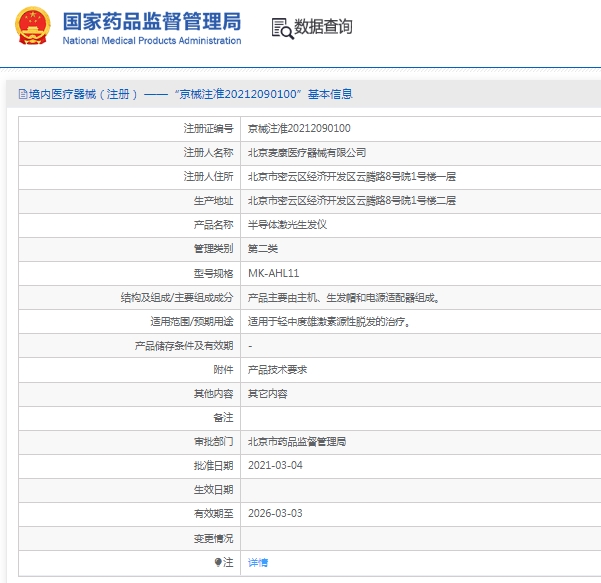Screen dimensions: 601x583
Task: Click 其它内容 value text
Action: click(268, 394)
